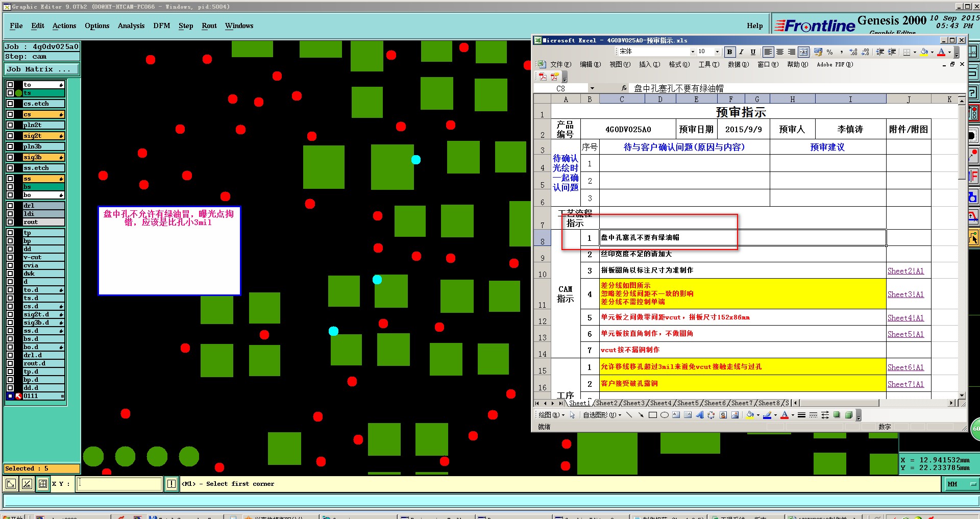This screenshot has width=980, height=519.
Task: Click the fx Insert Function icon
Action: (624, 88)
